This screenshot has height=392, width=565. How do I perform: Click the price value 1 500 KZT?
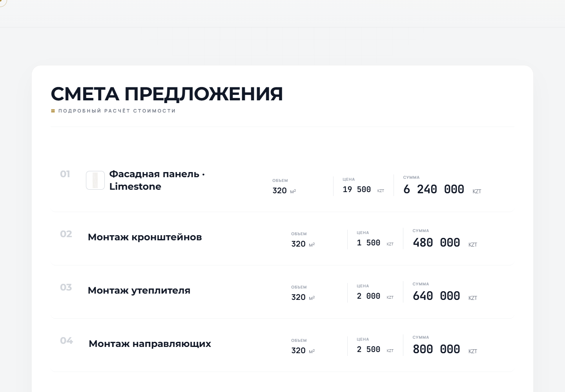coord(375,243)
